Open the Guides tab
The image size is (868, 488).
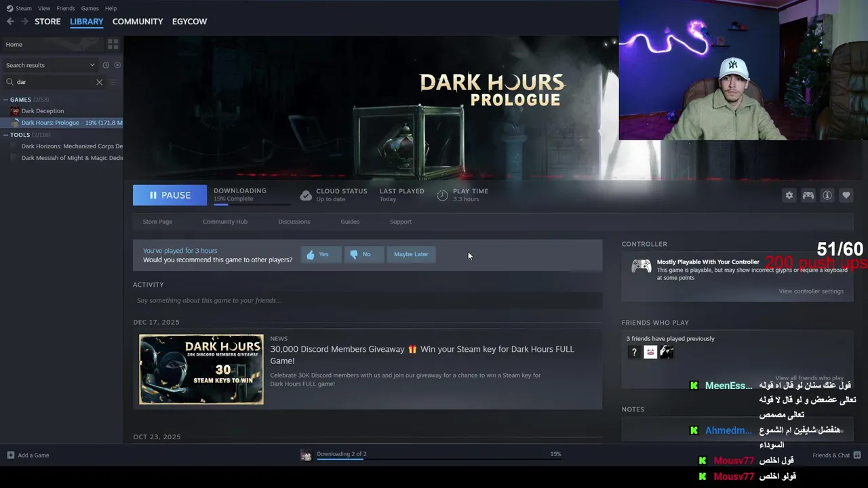coord(350,222)
